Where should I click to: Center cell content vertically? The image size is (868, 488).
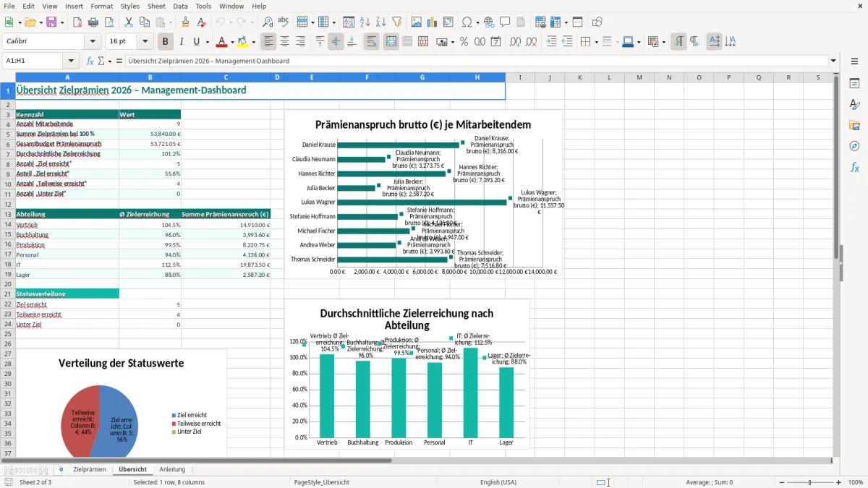coord(336,42)
